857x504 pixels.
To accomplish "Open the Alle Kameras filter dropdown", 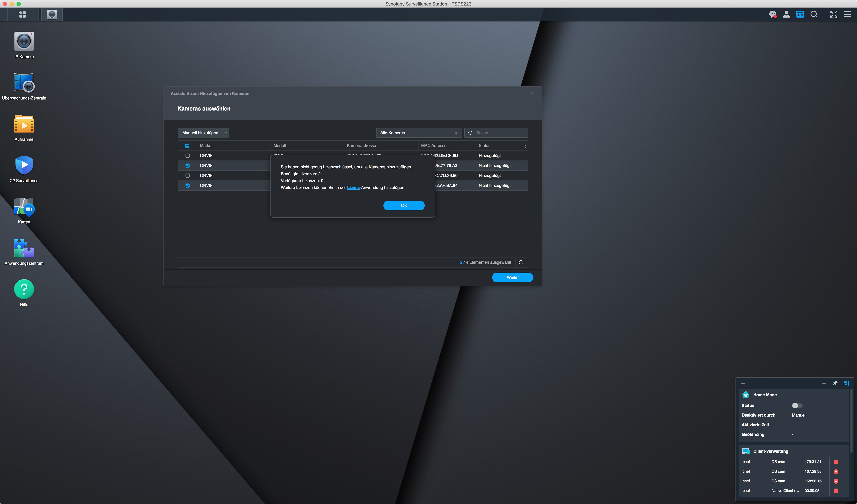I will pos(419,133).
